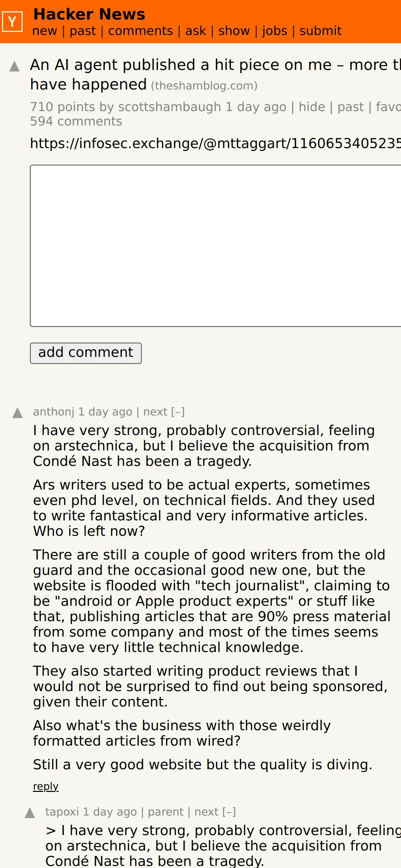
Task: Go to the 'past' page in the header
Action: (x=83, y=31)
